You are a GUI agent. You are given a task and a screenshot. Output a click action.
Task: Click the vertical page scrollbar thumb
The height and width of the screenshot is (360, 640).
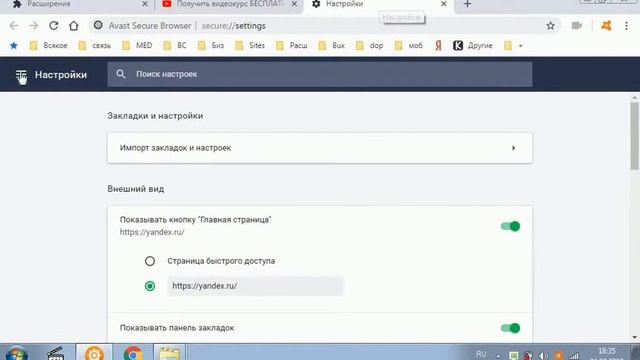click(x=635, y=137)
